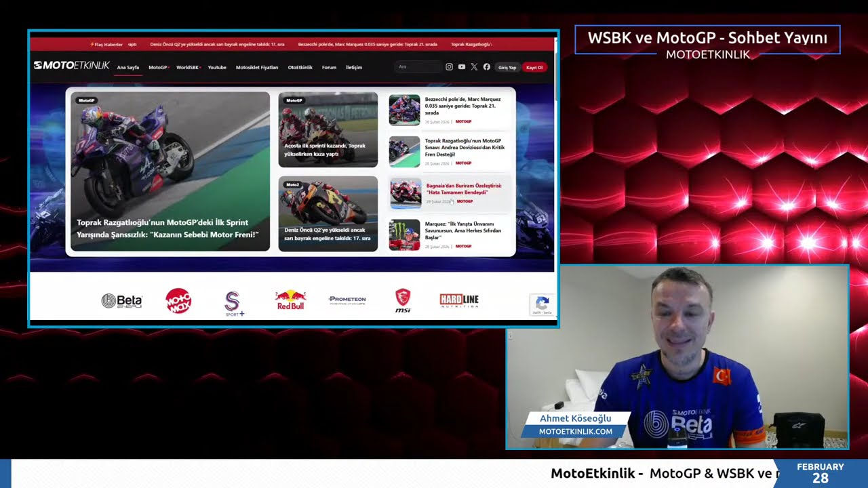This screenshot has height=488, width=868.
Task: Open headline about Toprak's sprint race motor freni
Action: 167,228
